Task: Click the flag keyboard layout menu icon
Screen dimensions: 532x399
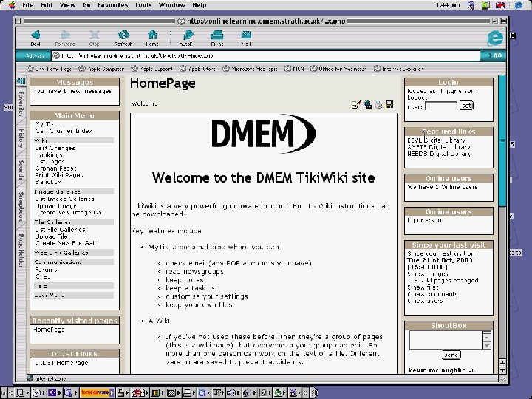Action: click(500, 4)
